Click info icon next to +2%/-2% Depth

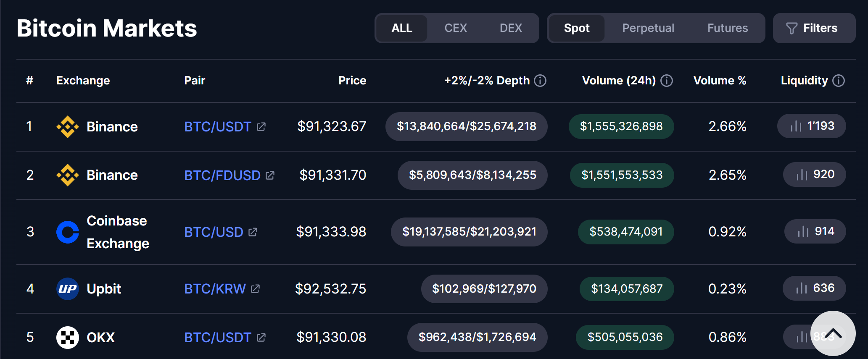coord(540,81)
